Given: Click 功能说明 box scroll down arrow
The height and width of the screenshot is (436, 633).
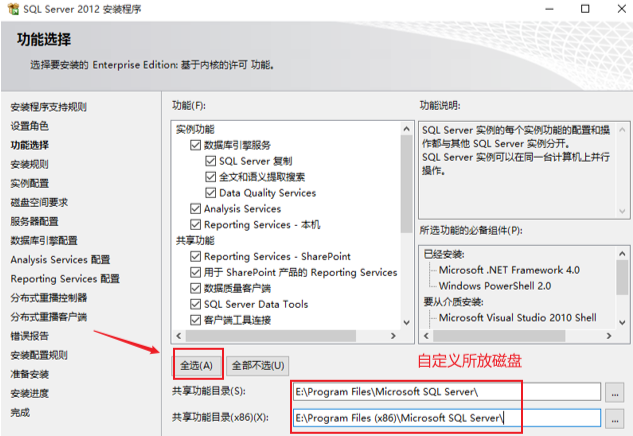Looking at the screenshot, I should click(x=622, y=211).
